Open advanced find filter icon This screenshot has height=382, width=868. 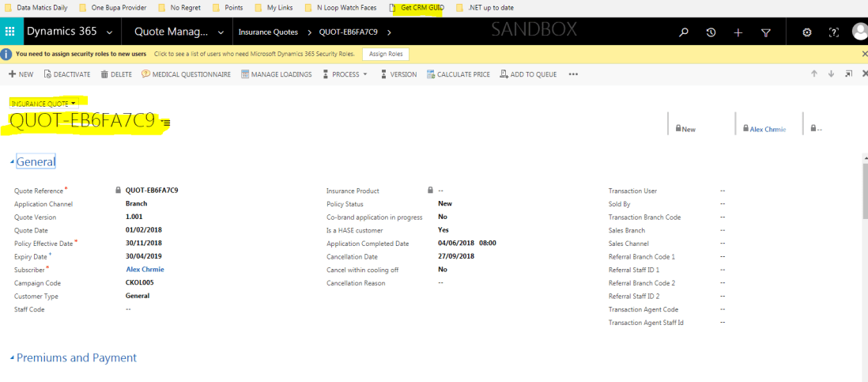(x=765, y=32)
